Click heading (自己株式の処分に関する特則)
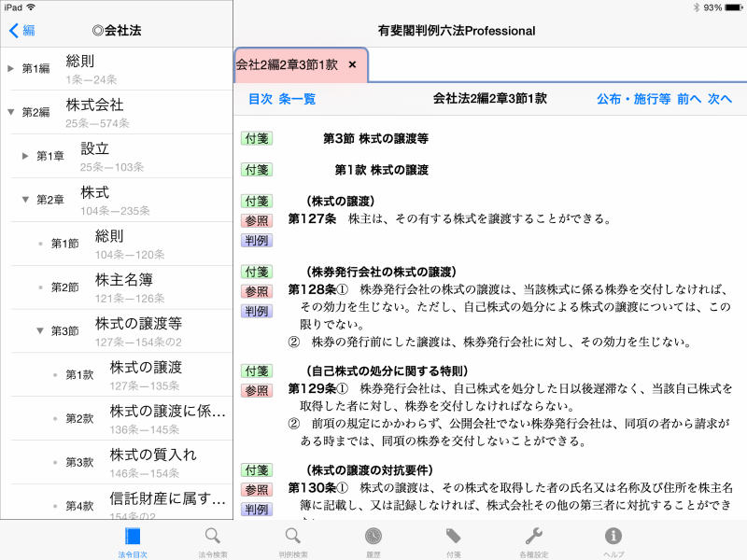This screenshot has width=747, height=560. click(x=387, y=371)
